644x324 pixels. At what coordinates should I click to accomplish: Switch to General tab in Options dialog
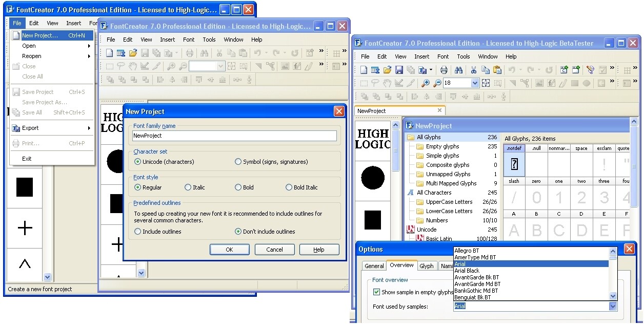pyautogui.click(x=374, y=266)
